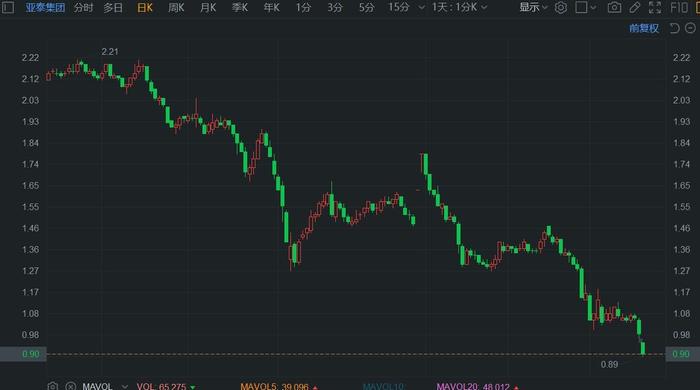700x390 pixels.
Task: Select the 亚泰集团 stock name
Action: pyautogui.click(x=45, y=8)
